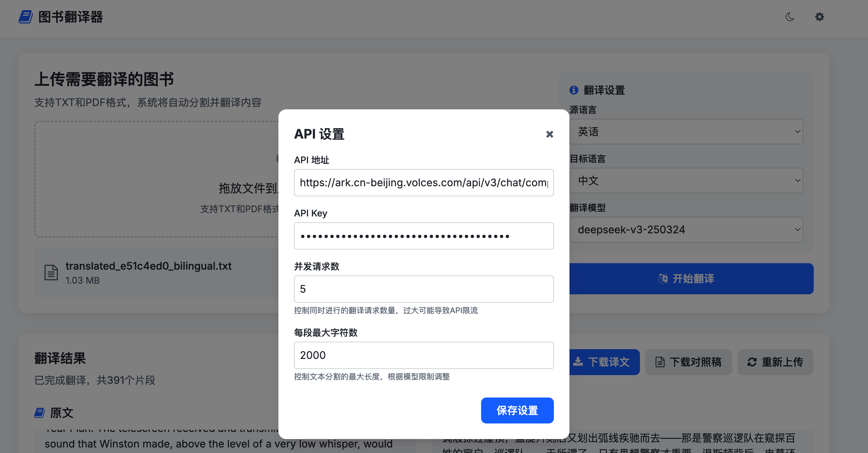Click the file name translated_e51c4ed0_bilingual.txt
868x453 pixels.
click(148, 266)
